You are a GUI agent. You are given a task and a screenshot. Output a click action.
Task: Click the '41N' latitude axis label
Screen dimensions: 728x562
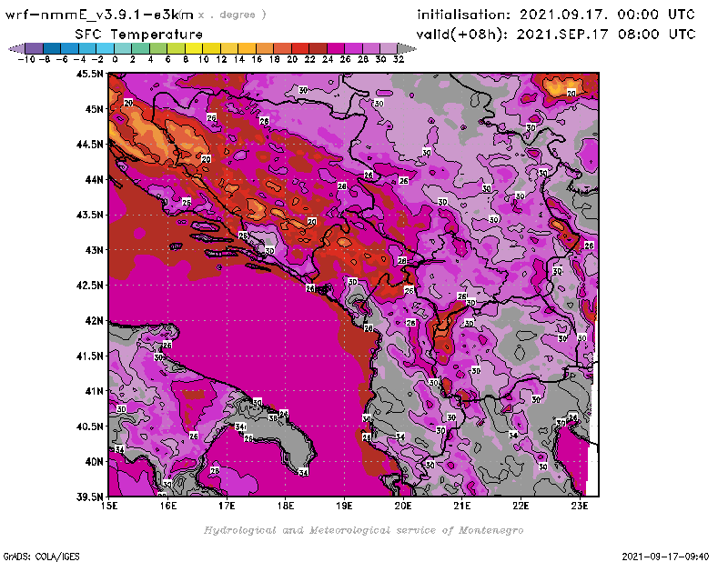tap(94, 391)
